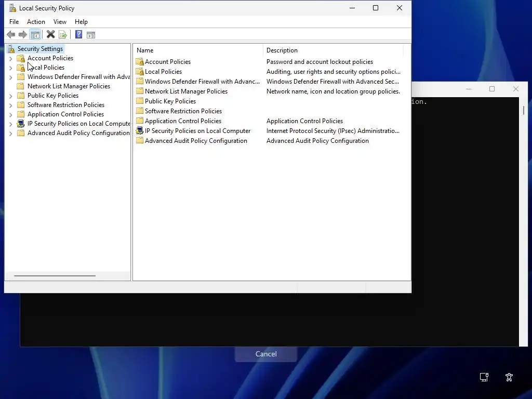Click the Back arrow toolbar icon

(11, 35)
